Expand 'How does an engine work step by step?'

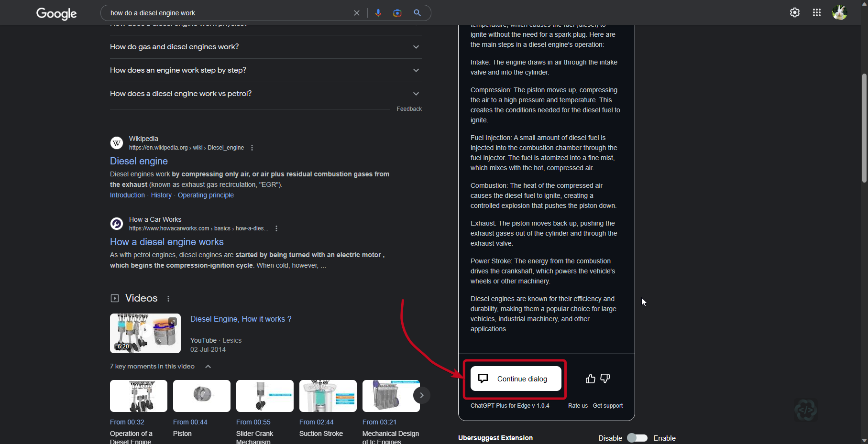(x=266, y=70)
